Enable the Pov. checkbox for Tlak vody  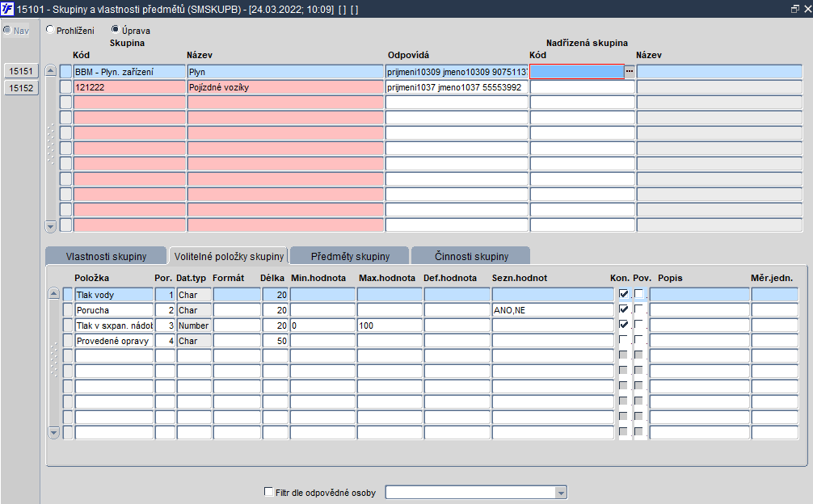[638, 294]
